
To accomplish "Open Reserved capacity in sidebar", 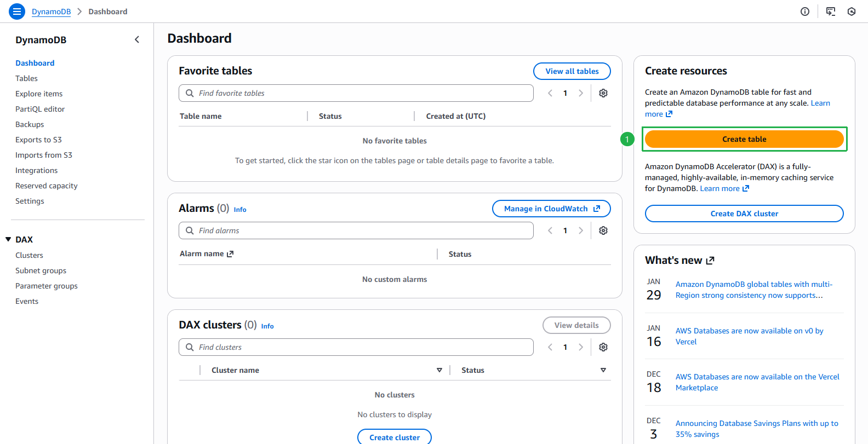I will pyautogui.click(x=47, y=186).
